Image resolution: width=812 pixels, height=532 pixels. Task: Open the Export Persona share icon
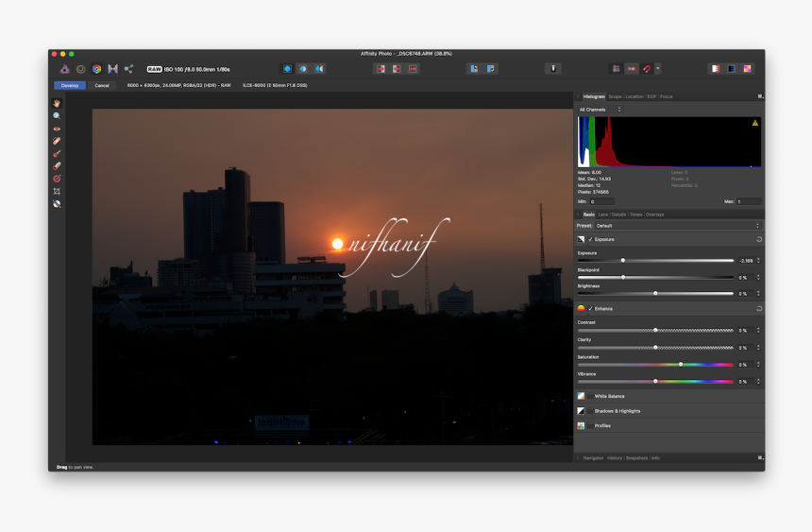point(129,69)
